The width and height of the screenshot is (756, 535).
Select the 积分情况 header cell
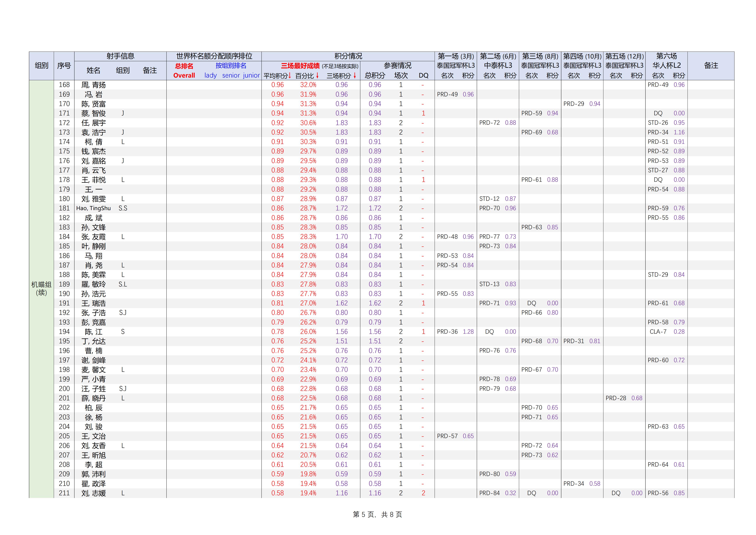pos(348,56)
